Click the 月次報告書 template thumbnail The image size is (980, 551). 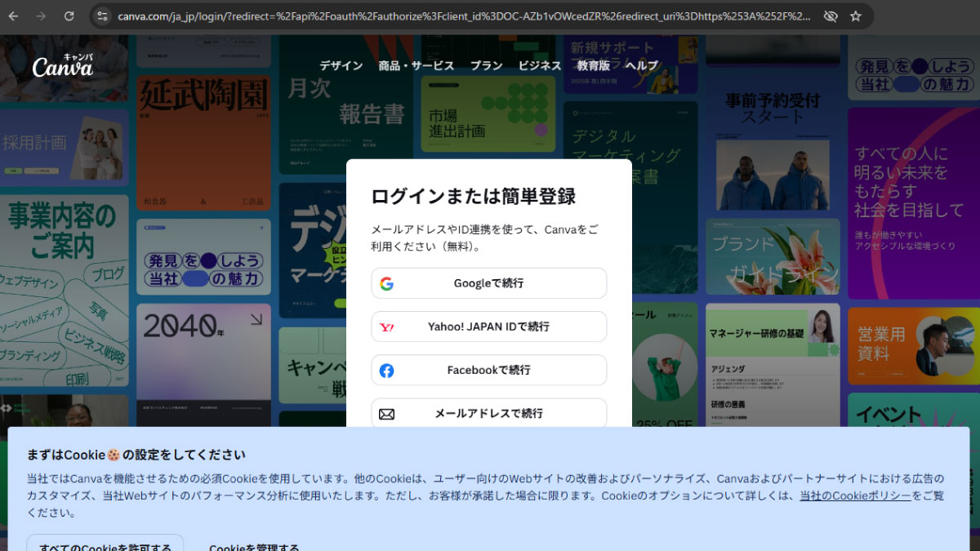345,106
